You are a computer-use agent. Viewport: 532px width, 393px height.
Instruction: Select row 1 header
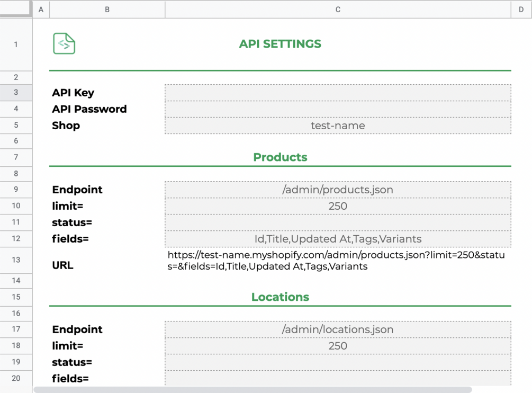(x=16, y=44)
